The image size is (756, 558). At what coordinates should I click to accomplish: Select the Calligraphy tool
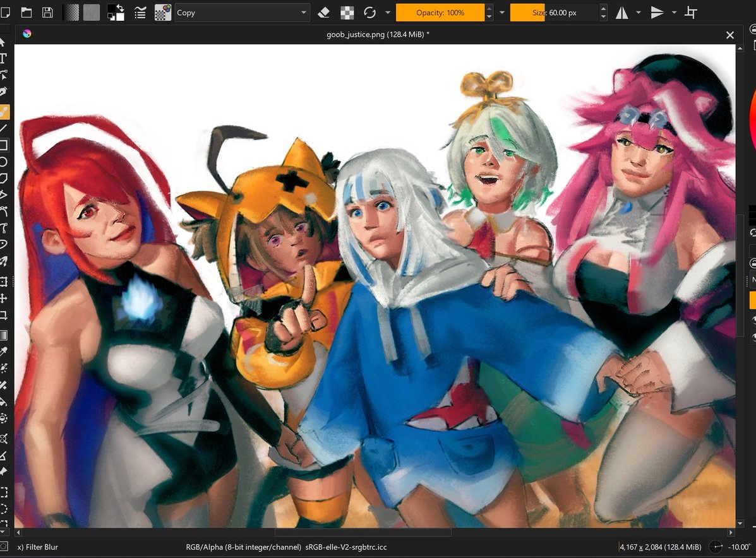3,92
